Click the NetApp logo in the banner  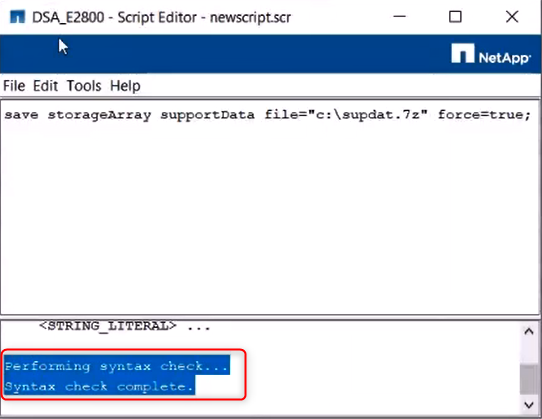click(x=490, y=54)
